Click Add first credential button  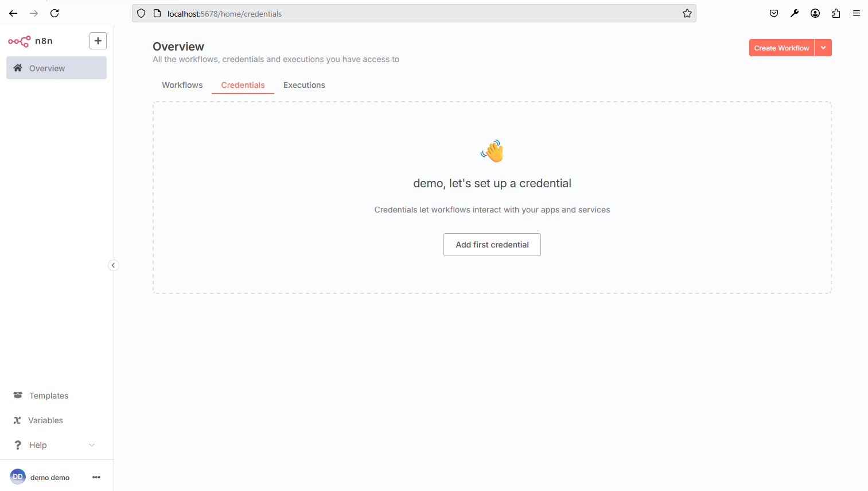tap(492, 245)
